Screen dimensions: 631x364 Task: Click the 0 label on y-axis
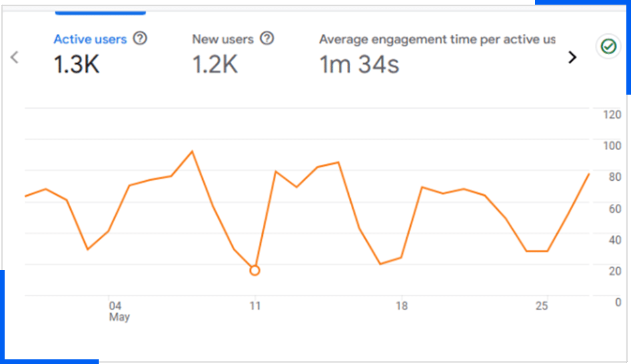point(618,302)
